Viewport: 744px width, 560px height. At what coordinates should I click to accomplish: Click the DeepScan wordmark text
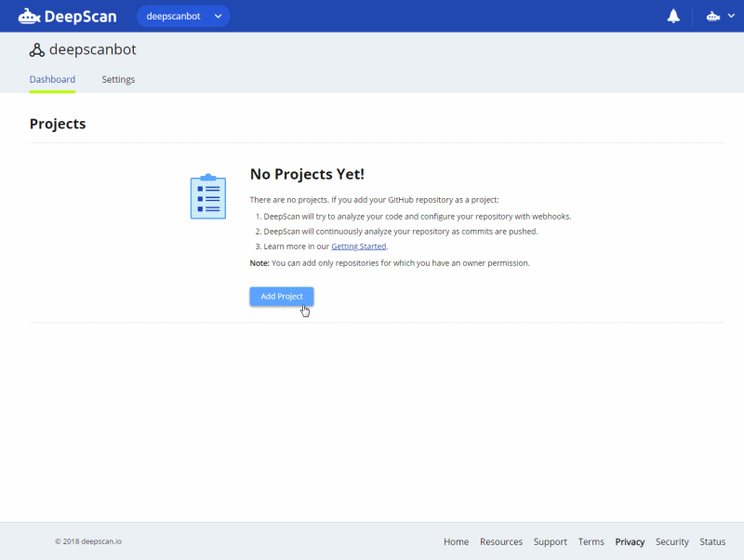80,17
